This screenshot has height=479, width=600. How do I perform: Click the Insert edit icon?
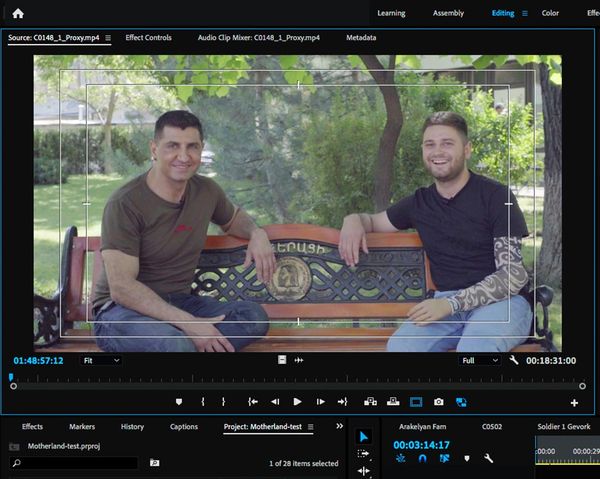click(370, 402)
